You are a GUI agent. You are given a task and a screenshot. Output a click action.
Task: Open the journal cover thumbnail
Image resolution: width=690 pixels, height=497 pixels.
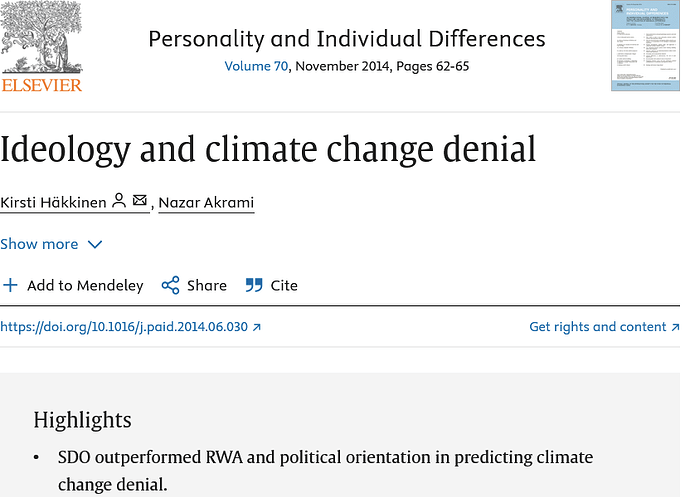click(x=645, y=46)
